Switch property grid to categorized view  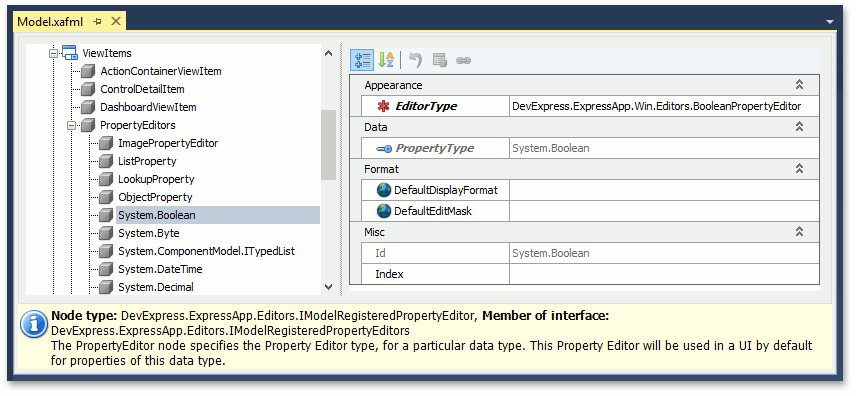(x=361, y=60)
